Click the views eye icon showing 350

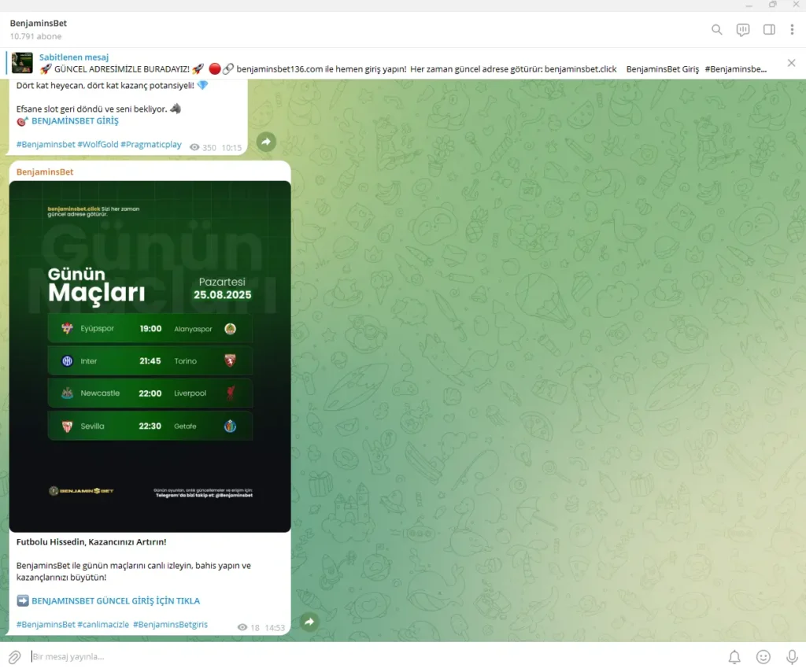click(194, 147)
